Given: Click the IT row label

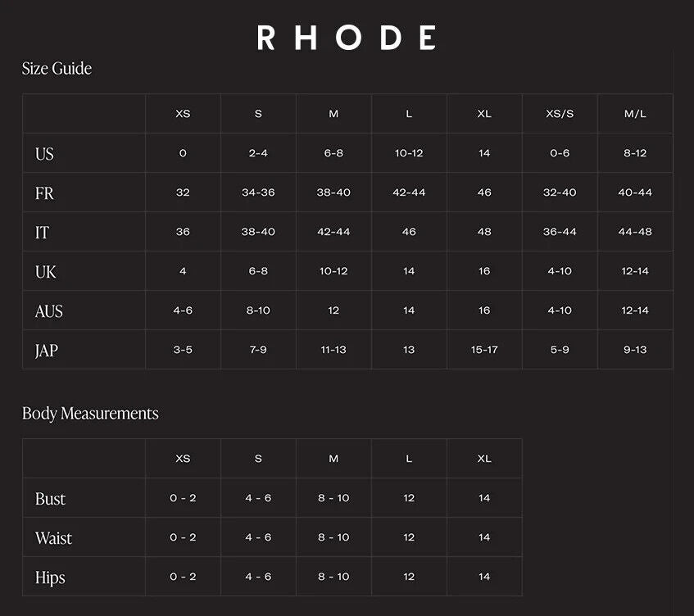Looking at the screenshot, I should pyautogui.click(x=42, y=233).
